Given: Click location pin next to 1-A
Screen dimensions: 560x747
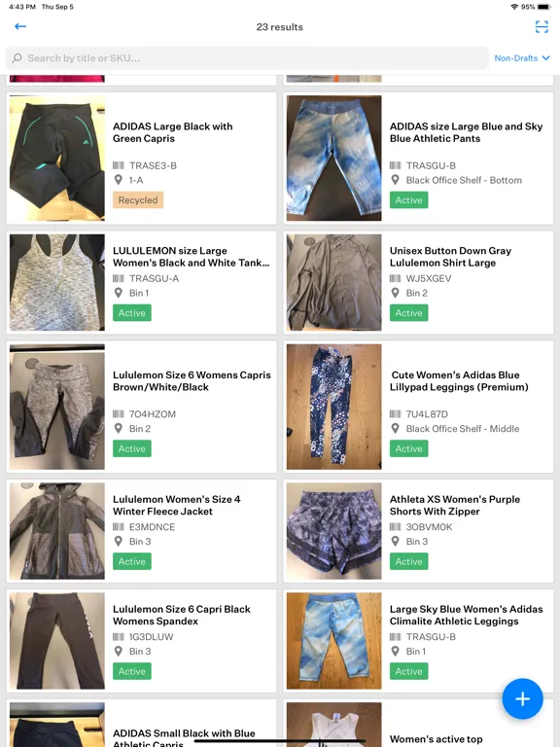Looking at the screenshot, I should point(118,180).
